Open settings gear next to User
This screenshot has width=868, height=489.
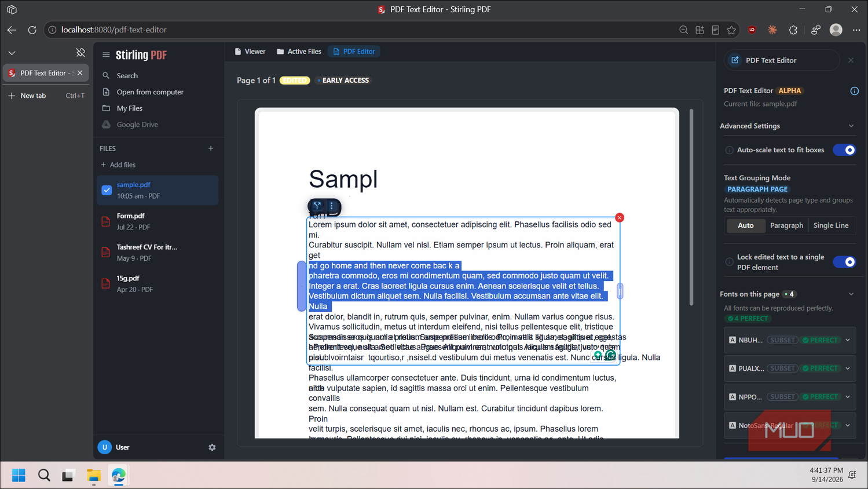[x=212, y=447]
